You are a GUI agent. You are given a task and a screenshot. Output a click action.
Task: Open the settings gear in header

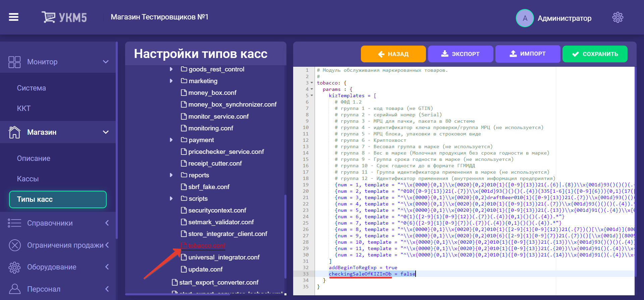pyautogui.click(x=618, y=17)
